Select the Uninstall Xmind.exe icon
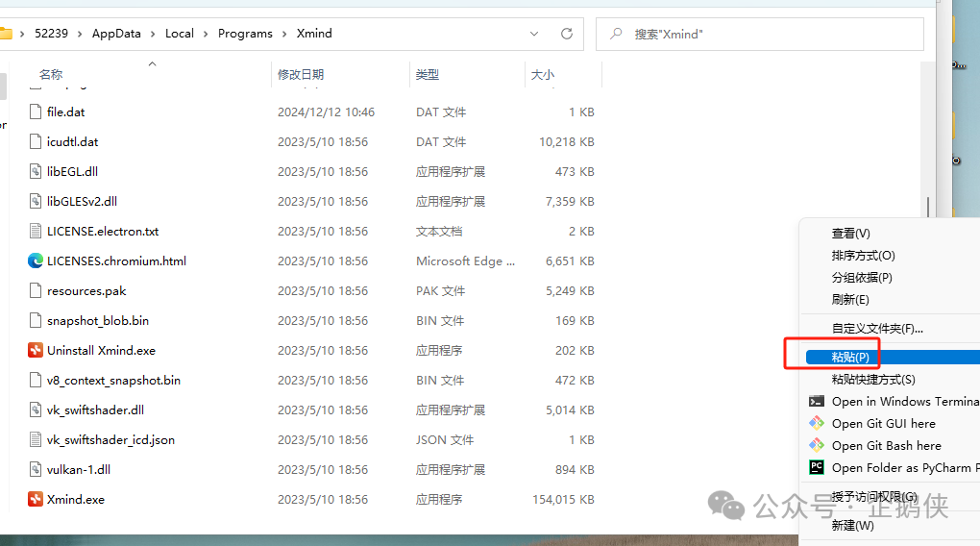The width and height of the screenshot is (980, 546). coord(36,351)
